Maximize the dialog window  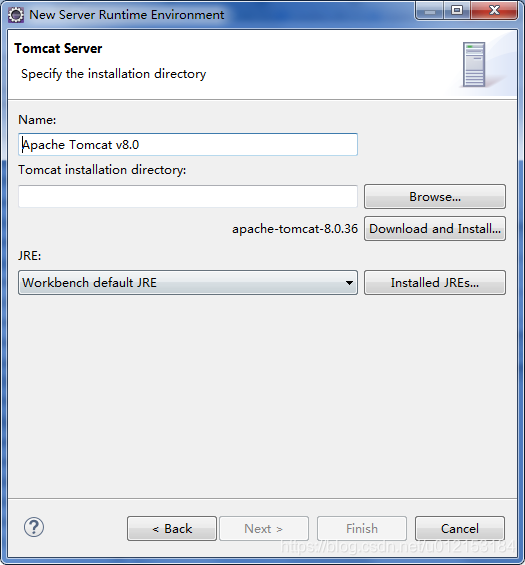click(x=457, y=11)
